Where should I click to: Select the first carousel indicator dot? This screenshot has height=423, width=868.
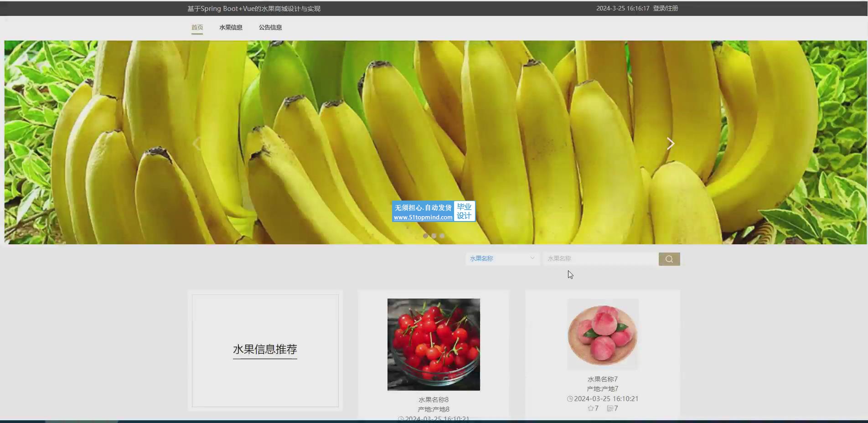tap(425, 236)
